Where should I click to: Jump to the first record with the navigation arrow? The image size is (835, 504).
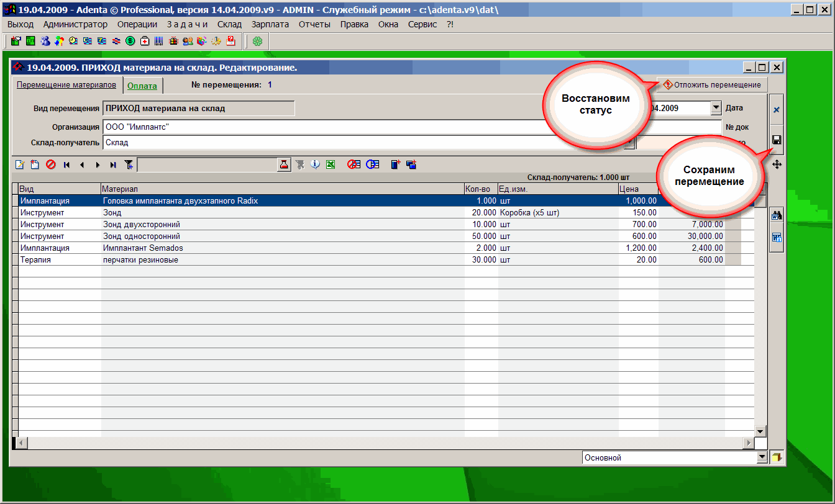tap(66, 164)
